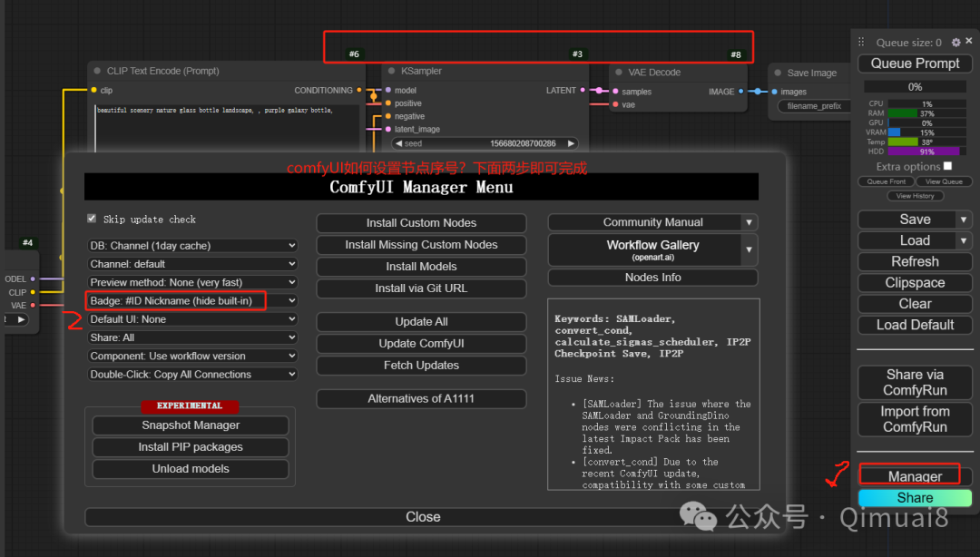
Task: Click the #3 node ID badge
Action: tap(577, 54)
